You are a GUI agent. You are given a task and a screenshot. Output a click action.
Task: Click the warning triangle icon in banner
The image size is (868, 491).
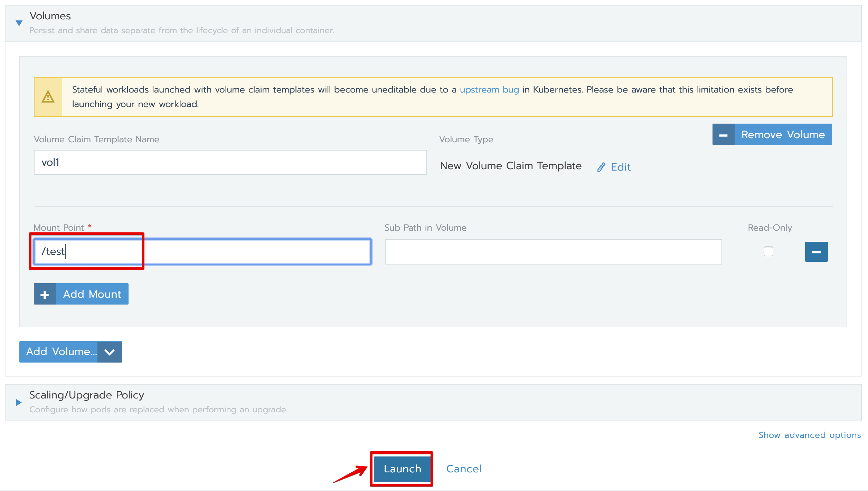(48, 97)
